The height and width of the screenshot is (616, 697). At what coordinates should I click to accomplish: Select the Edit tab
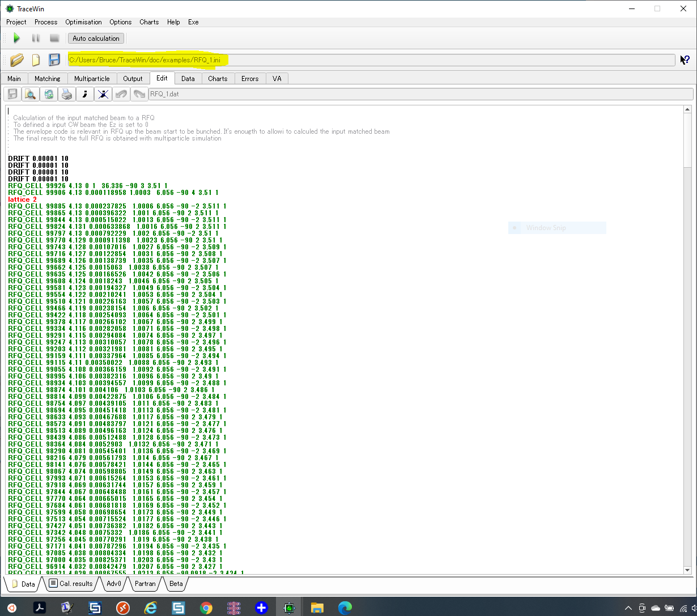click(x=162, y=78)
